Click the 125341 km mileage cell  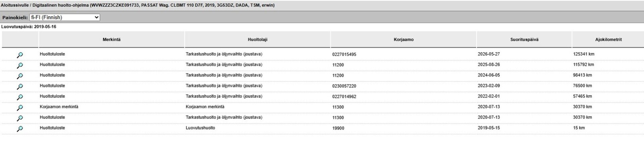584,54
